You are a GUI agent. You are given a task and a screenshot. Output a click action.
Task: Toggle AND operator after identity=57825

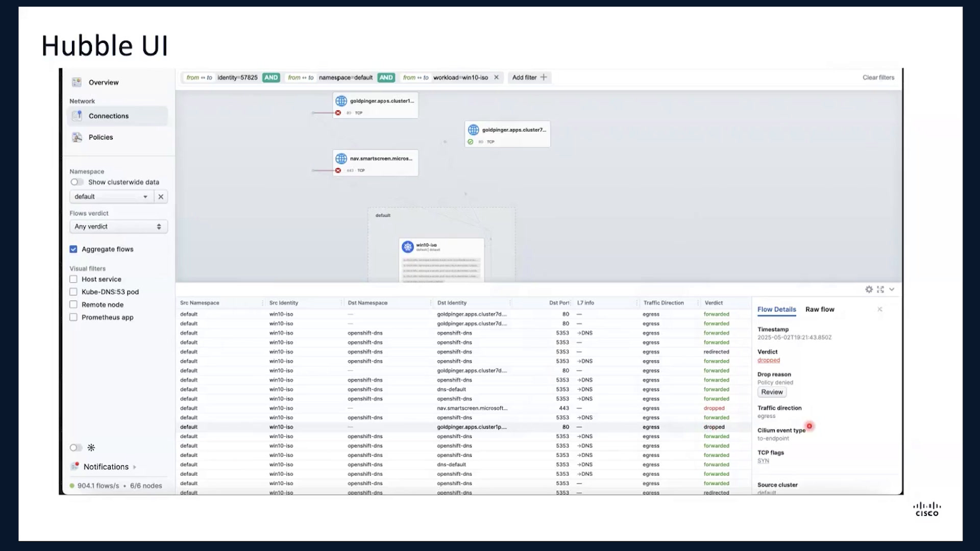click(271, 78)
